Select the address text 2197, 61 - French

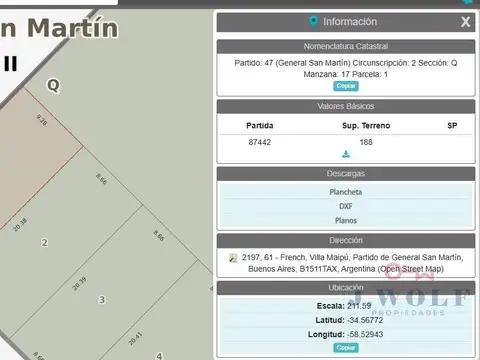[274, 257]
